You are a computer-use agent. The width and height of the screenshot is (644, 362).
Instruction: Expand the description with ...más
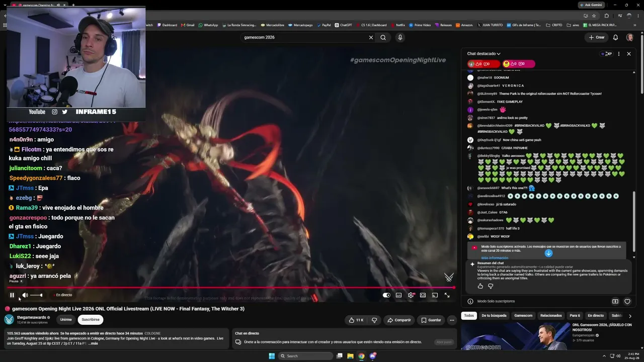click(94, 343)
